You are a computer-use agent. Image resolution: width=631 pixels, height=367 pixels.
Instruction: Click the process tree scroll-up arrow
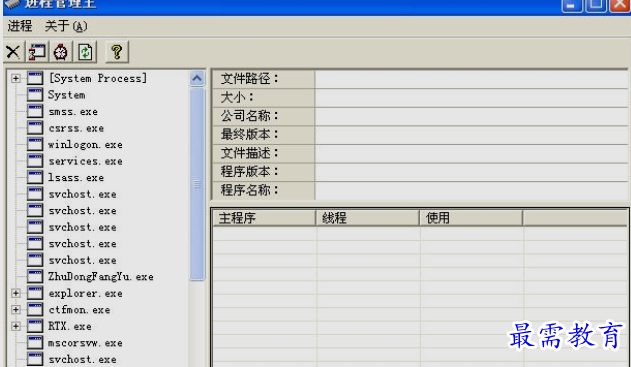(x=197, y=78)
